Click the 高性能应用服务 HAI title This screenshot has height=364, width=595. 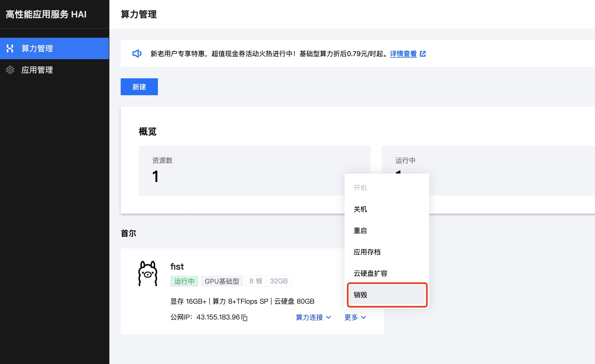click(x=46, y=14)
